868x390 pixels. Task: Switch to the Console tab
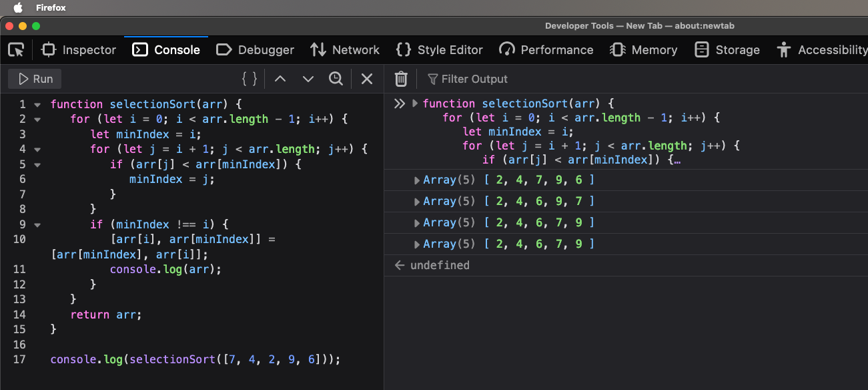coord(166,49)
